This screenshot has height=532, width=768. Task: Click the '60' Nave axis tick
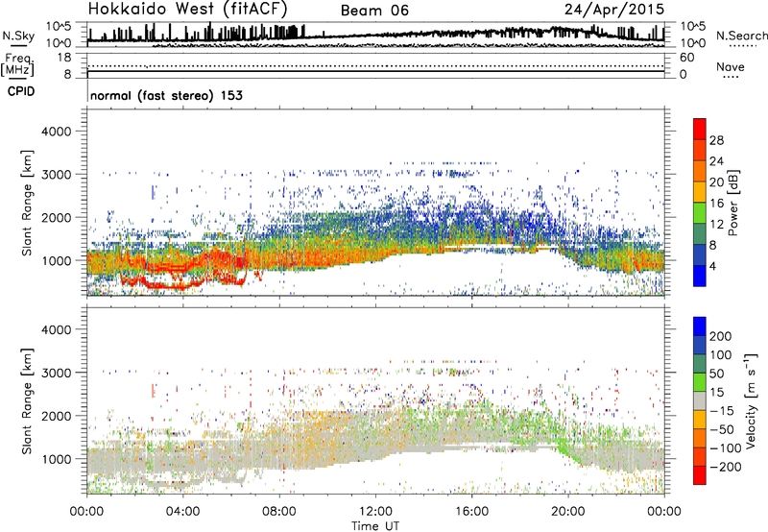pos(686,58)
